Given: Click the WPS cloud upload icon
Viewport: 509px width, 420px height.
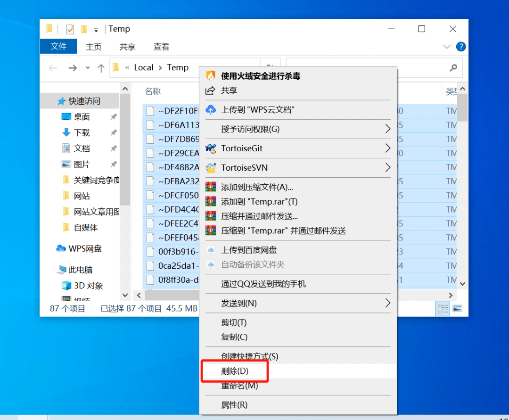Looking at the screenshot, I should point(211,110).
